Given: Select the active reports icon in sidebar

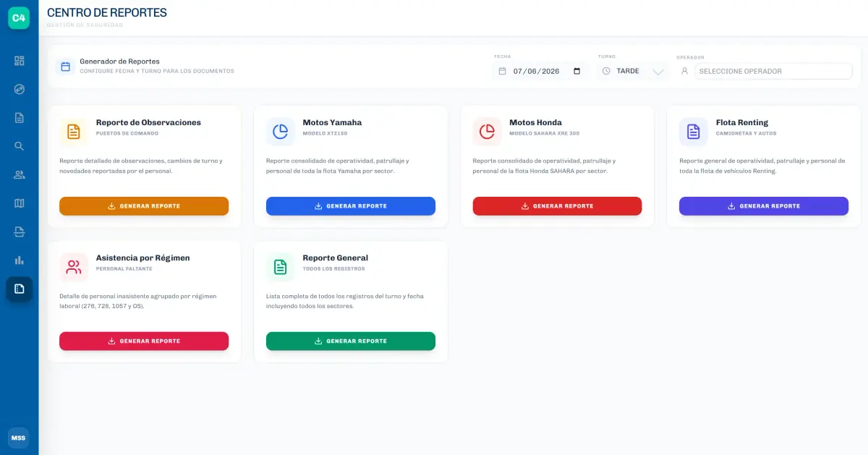Looking at the screenshot, I should tap(20, 289).
